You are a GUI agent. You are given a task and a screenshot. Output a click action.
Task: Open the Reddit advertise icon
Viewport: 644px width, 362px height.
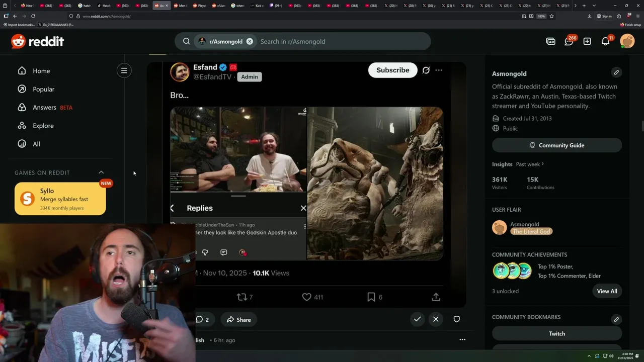click(550, 42)
